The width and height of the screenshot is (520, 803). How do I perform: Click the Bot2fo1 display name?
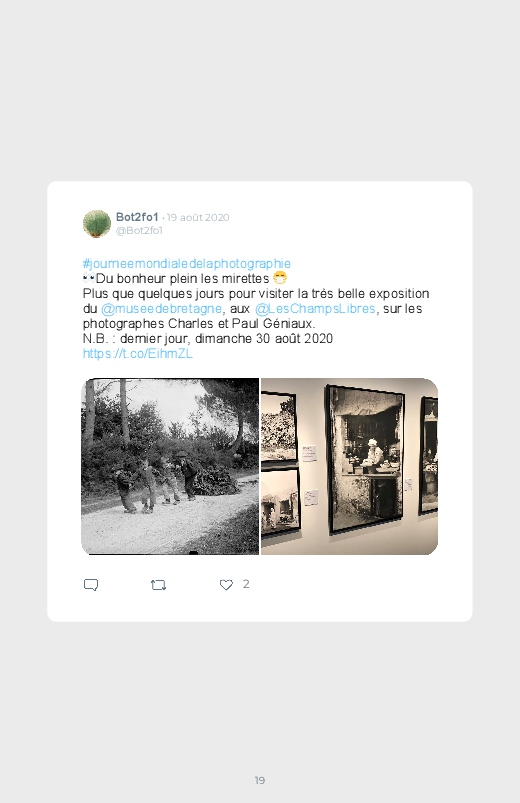[x=137, y=217]
